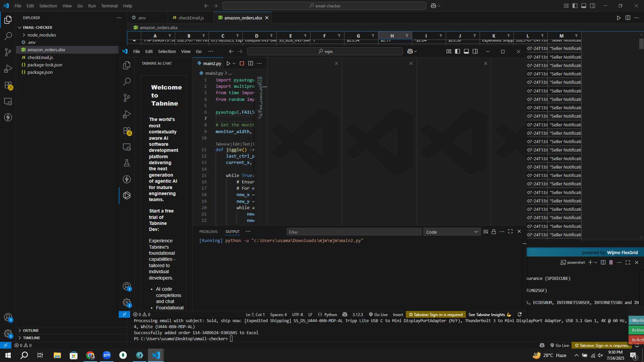
Task: Toggle secondary sidebar in mjm title bar
Action: (475, 51)
